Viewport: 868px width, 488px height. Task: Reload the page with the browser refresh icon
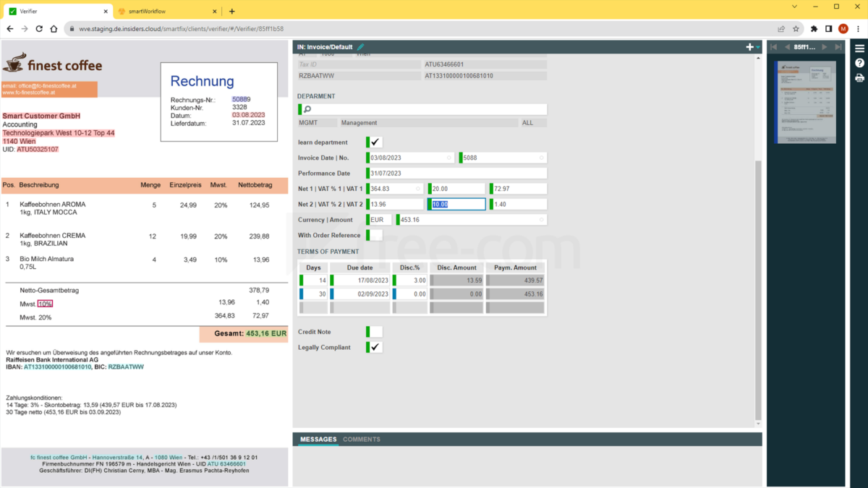tap(38, 27)
